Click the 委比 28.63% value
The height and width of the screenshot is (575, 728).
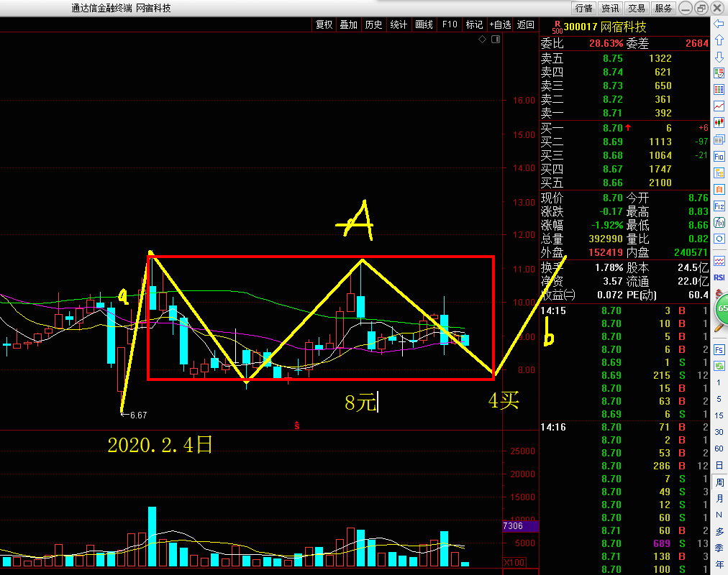coord(606,44)
